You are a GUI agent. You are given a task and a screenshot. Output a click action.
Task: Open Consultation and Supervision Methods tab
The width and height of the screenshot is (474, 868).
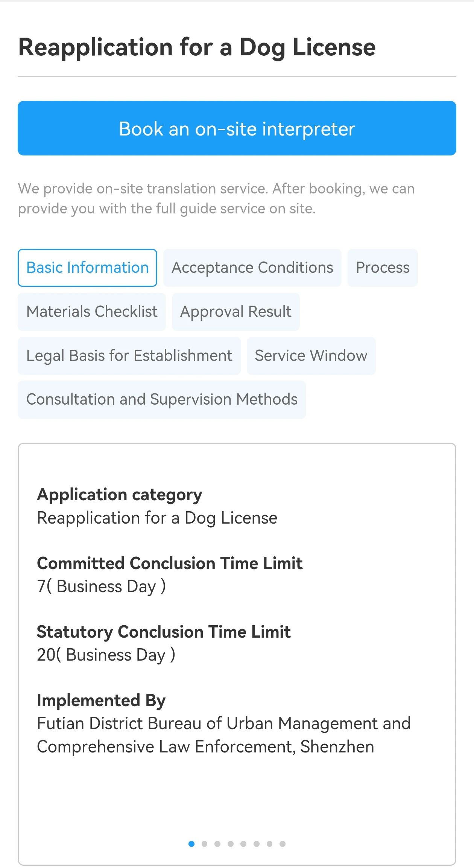point(162,399)
